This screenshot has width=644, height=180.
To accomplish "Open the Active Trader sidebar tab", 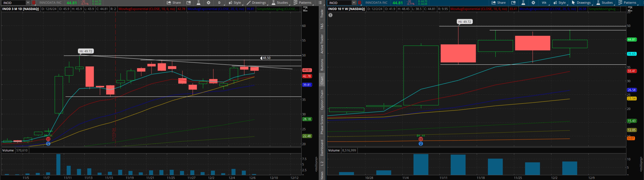I will [322, 44].
